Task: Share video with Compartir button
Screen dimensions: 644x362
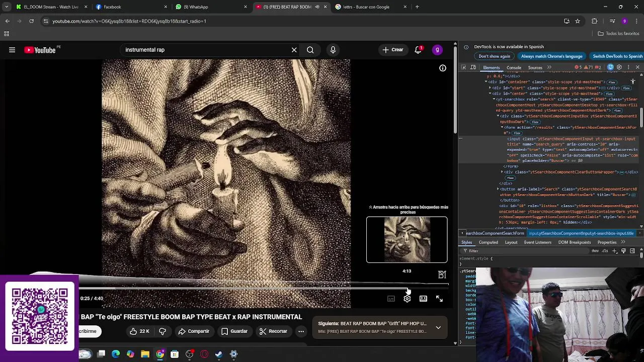Action: 194,331
